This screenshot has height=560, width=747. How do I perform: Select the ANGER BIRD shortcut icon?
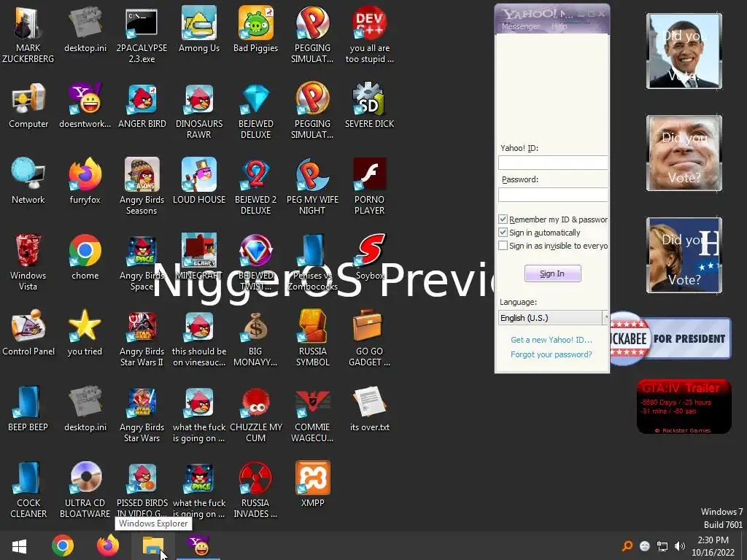tap(142, 106)
